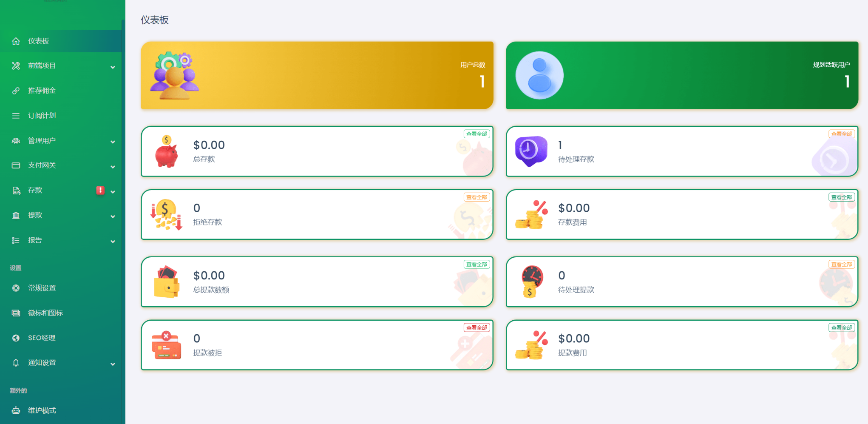
Task: Expand the 报告 sidebar chevron
Action: (x=113, y=242)
